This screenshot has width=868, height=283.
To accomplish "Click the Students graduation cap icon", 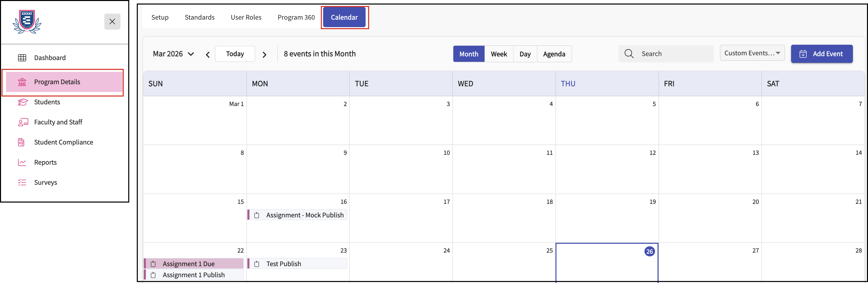I will (23, 102).
